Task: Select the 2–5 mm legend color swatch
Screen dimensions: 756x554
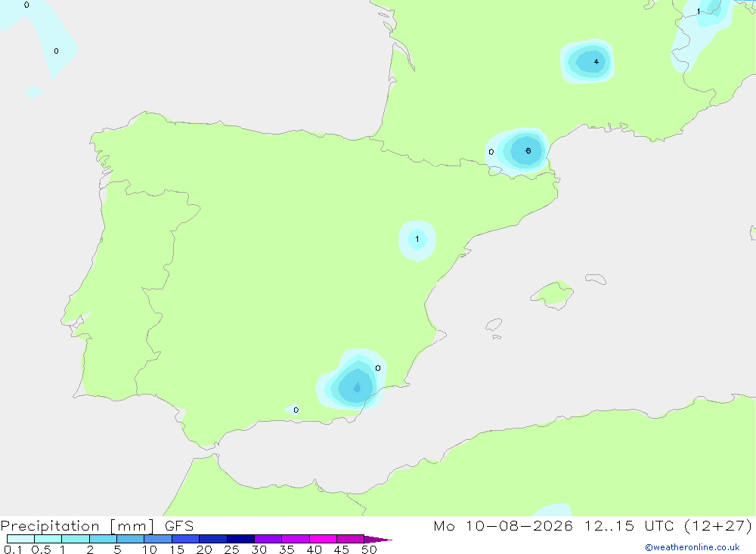Action: tap(103, 539)
